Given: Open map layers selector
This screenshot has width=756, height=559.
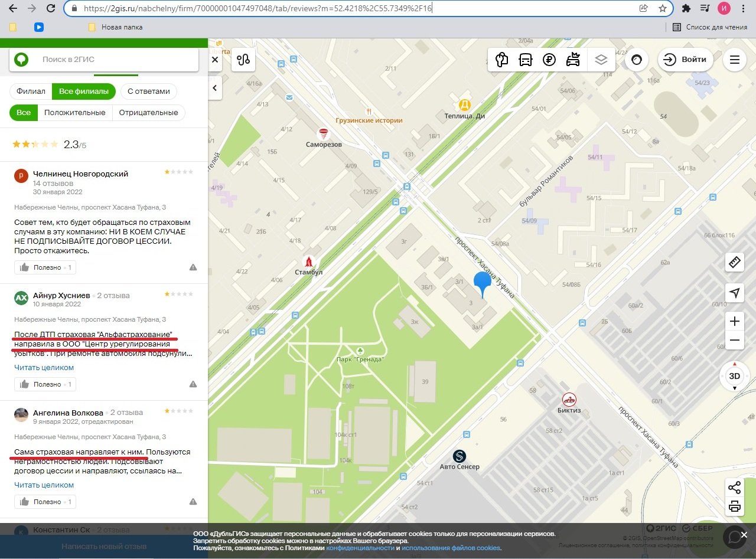Looking at the screenshot, I should point(601,60).
